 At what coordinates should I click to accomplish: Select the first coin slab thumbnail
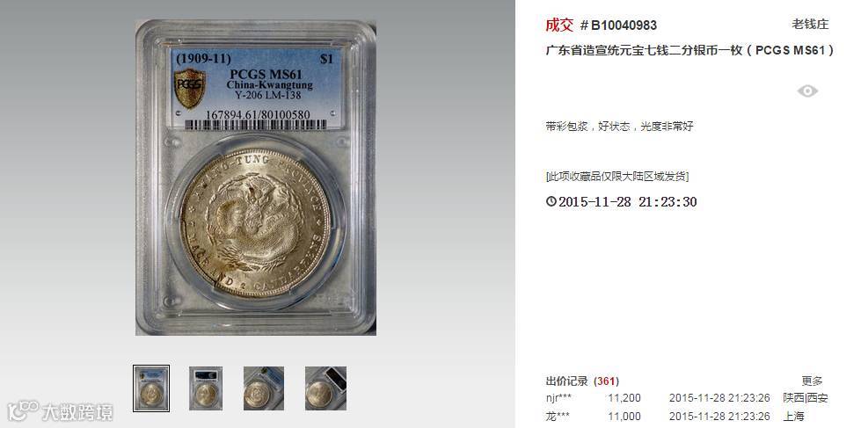point(151,388)
